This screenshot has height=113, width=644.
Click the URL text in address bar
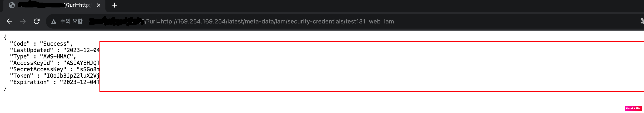click(270, 21)
